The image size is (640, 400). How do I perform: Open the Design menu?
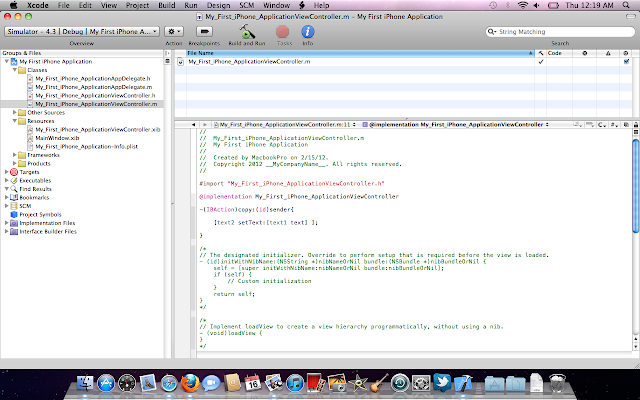point(218,5)
